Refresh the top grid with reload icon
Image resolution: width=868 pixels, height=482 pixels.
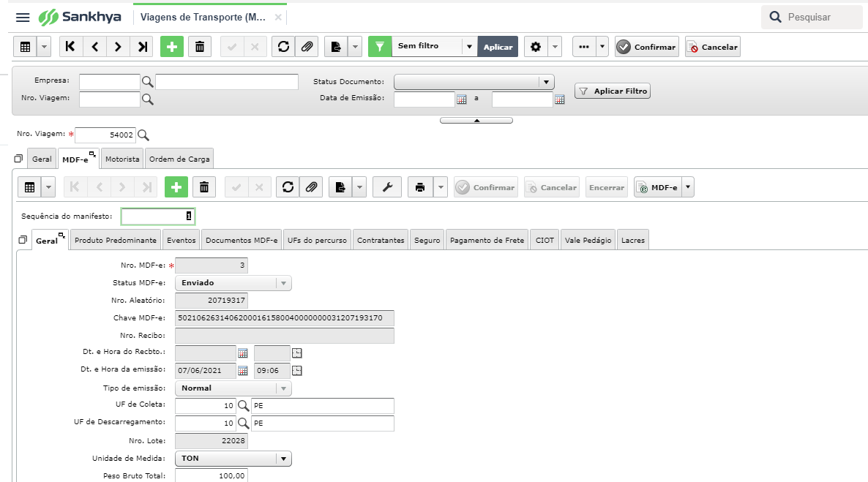coord(283,47)
